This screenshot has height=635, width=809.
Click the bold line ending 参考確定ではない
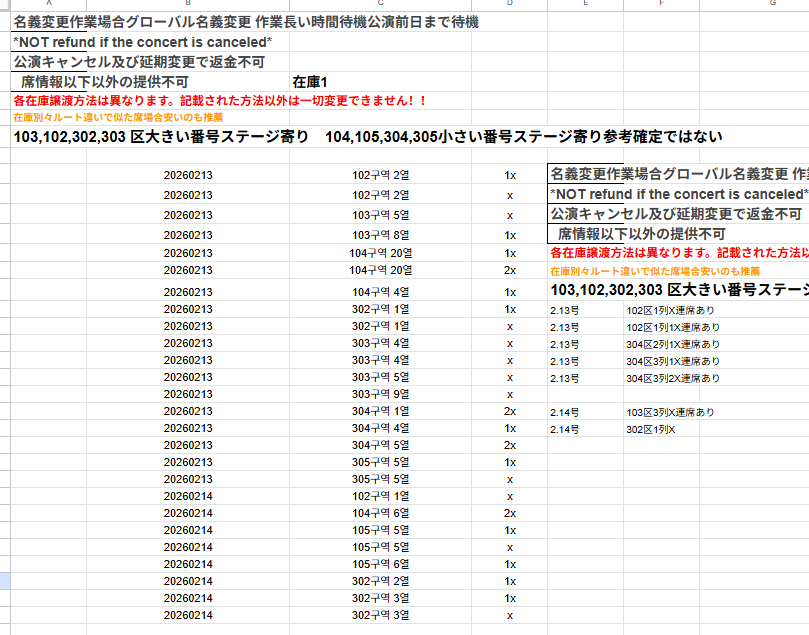pos(367,137)
